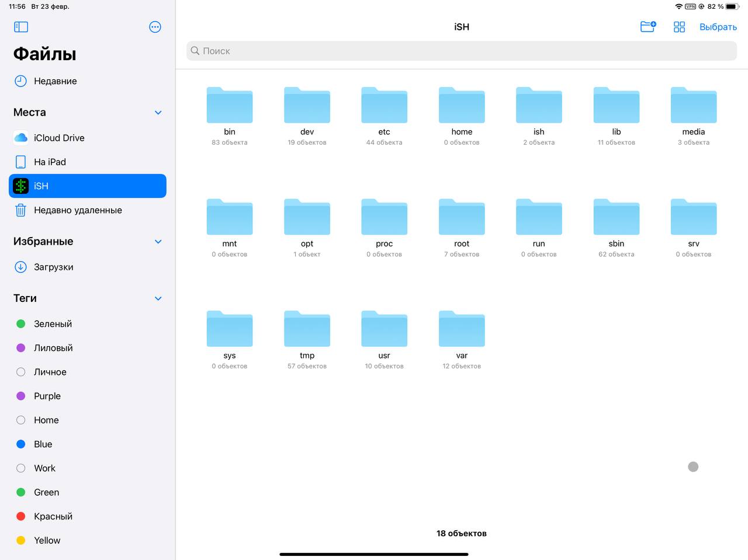Open the var folder
The width and height of the screenshot is (748, 560).
462,329
